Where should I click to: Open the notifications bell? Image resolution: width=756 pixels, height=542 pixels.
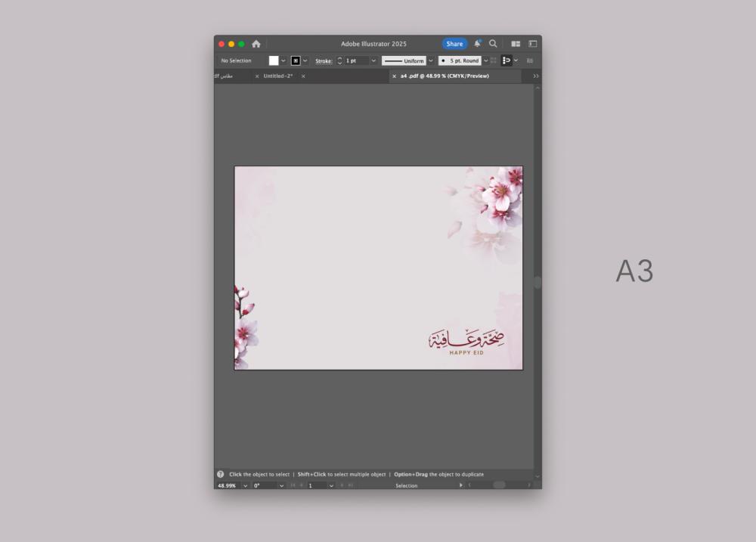(x=477, y=44)
